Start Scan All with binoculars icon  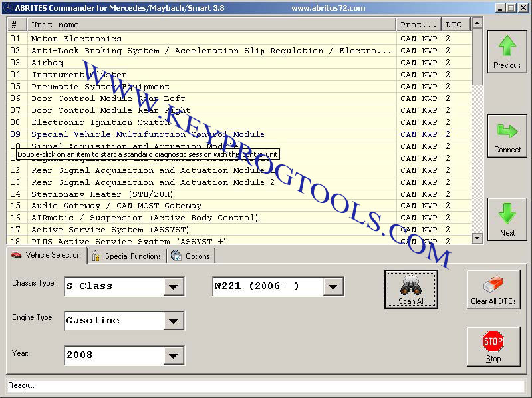(x=411, y=290)
